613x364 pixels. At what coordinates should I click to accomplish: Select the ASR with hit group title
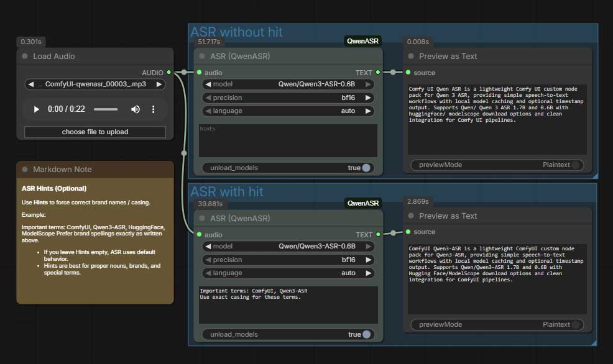tap(227, 192)
